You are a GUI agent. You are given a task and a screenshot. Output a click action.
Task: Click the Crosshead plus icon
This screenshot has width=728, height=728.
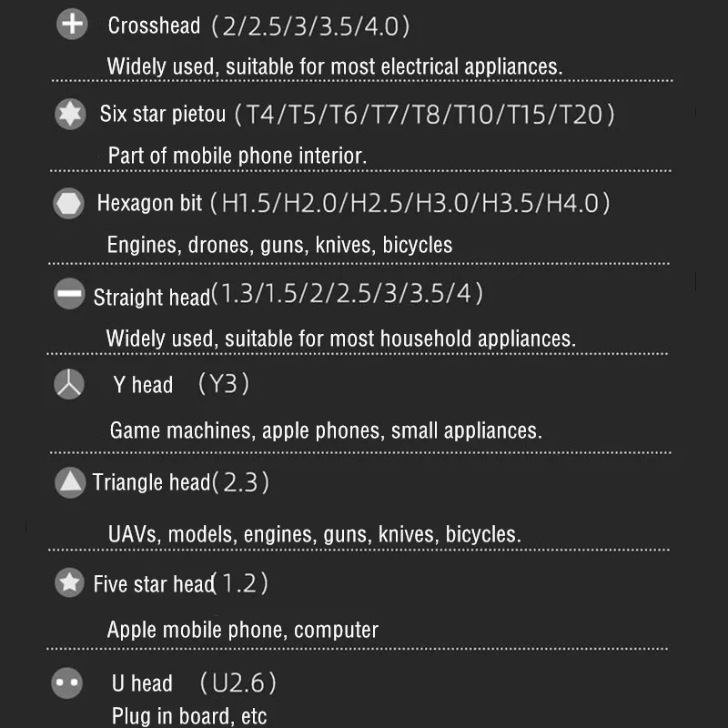point(71,25)
